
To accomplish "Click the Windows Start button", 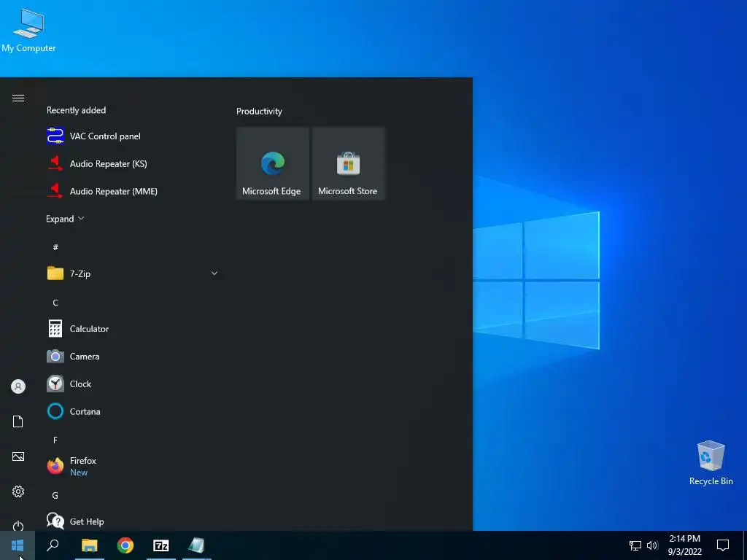I will point(18,545).
